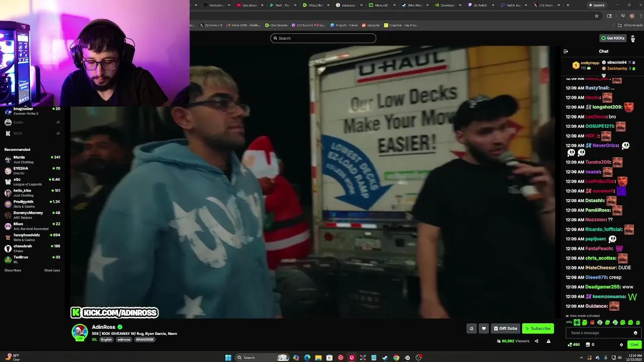Open Chrome profile avatar
The height and width of the screenshot is (362, 644).
coord(632,16)
